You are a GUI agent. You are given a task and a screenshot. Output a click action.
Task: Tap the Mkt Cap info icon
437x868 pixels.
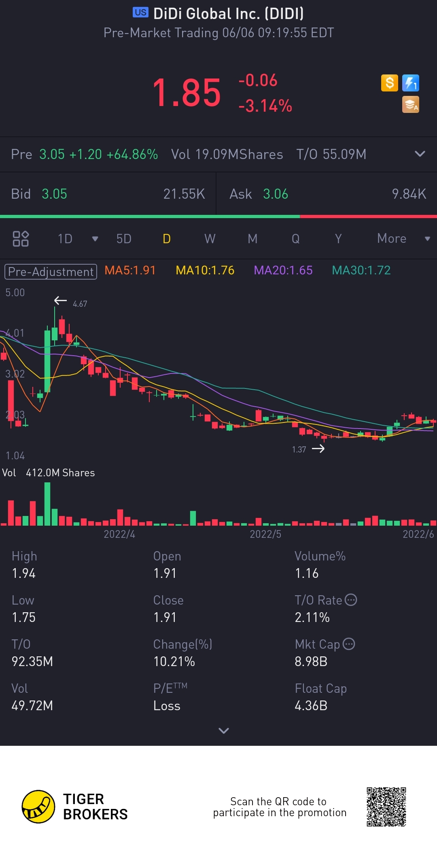click(x=349, y=644)
